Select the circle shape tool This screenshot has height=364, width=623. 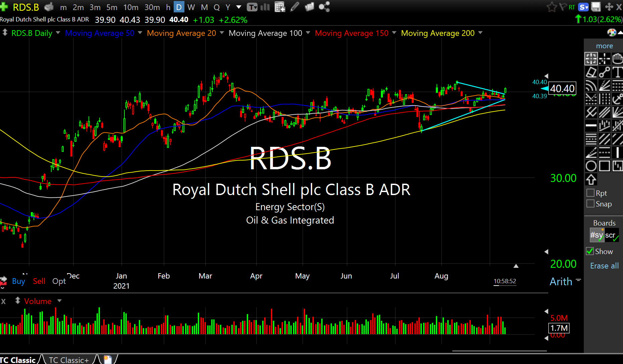click(x=591, y=166)
